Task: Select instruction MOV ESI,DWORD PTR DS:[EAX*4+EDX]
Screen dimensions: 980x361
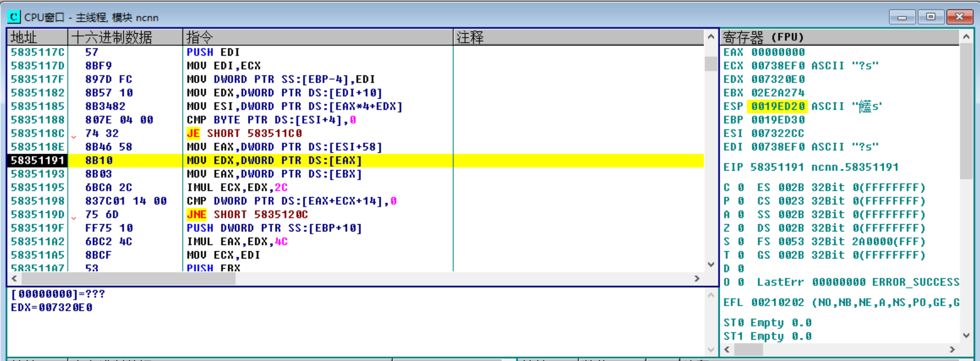Action: point(295,106)
